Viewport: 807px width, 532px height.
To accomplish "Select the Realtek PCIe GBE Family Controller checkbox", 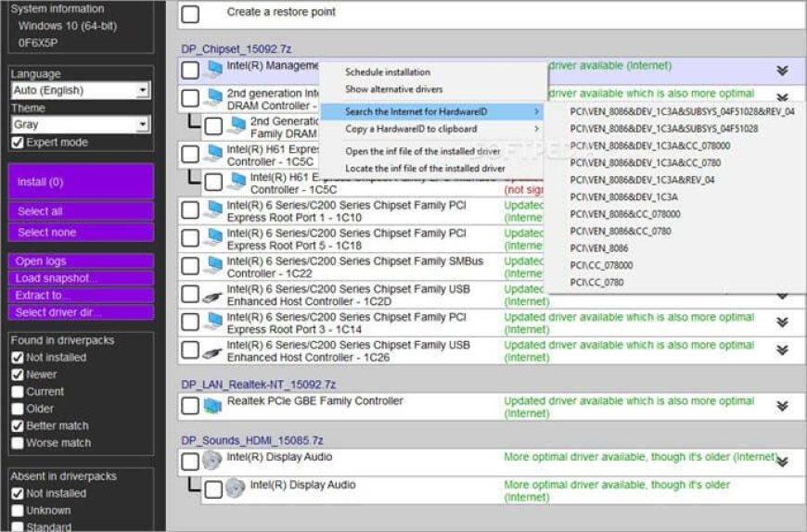I will coord(190,406).
